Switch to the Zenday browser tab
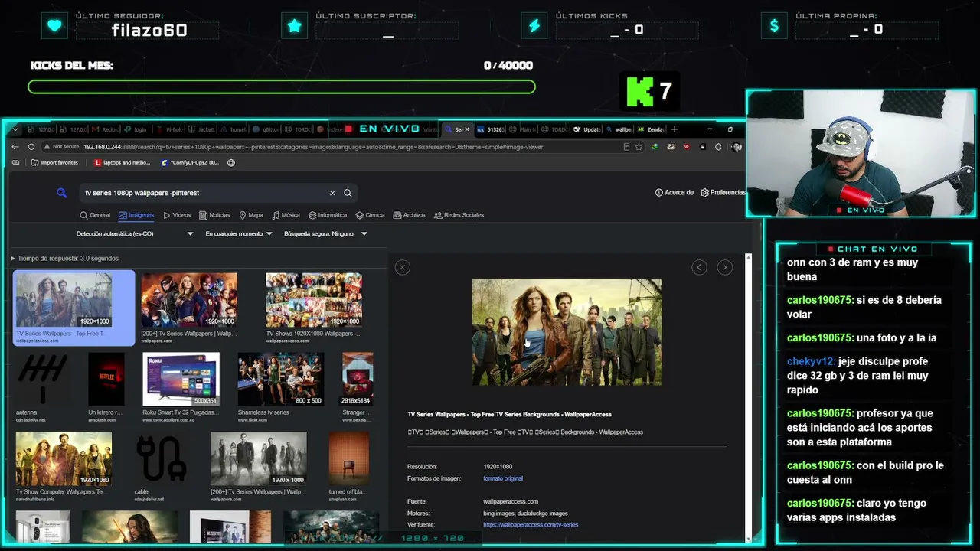The width and height of the screenshot is (980, 551). point(650,129)
